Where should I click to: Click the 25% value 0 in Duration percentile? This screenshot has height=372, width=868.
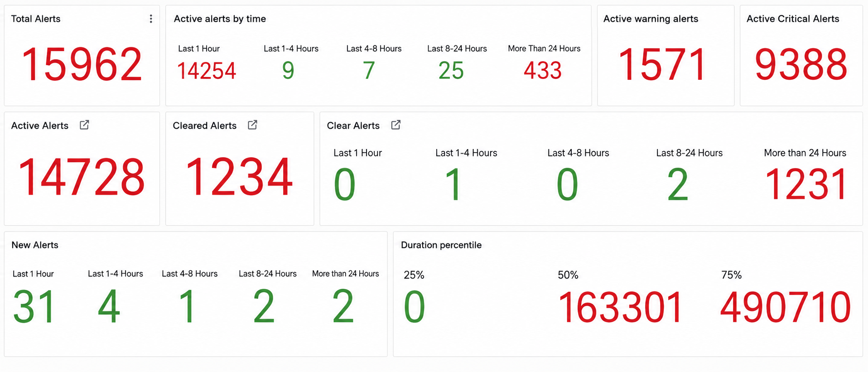[415, 308]
